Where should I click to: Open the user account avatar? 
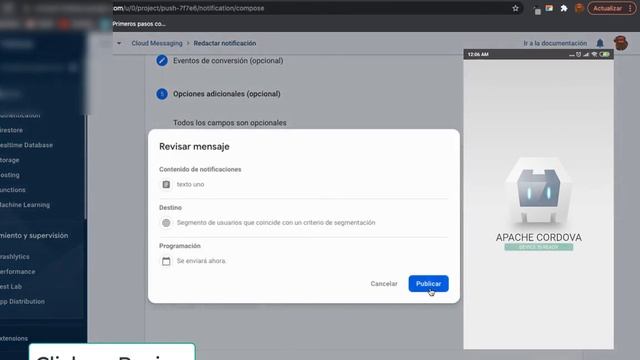tap(621, 43)
